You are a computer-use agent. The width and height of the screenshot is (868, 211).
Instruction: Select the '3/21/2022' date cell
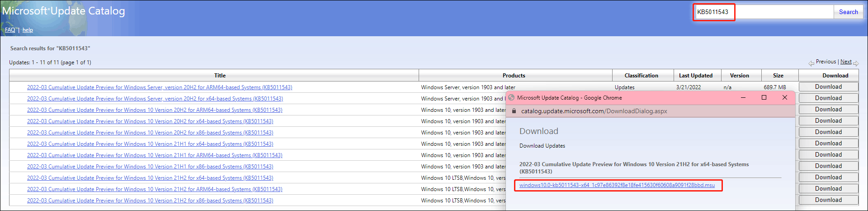click(689, 87)
